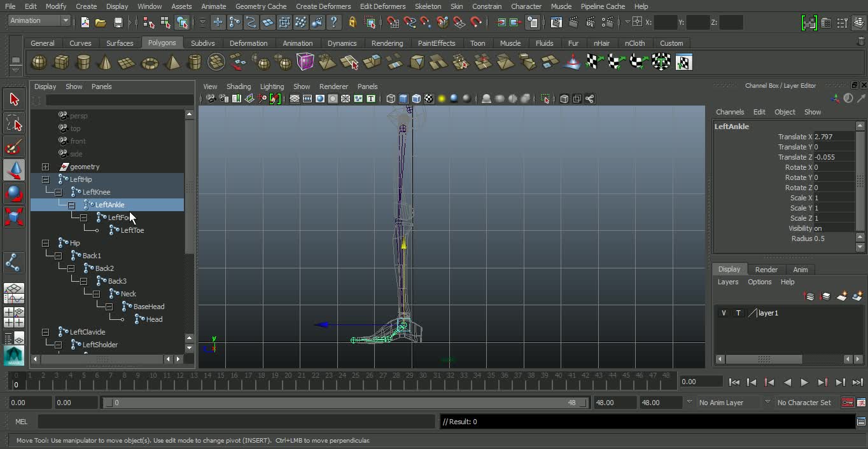Enable snap to grids magnet
Screen dimensions: 868x449
point(393,22)
